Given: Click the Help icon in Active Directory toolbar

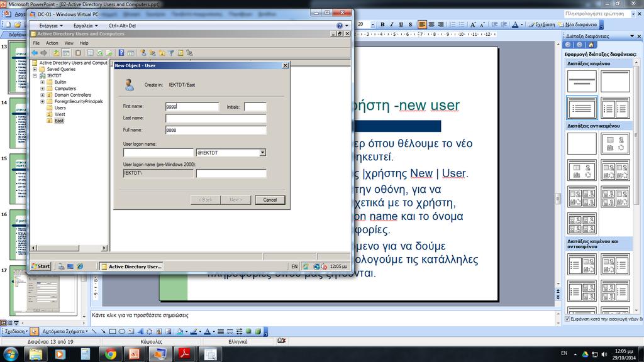Looking at the screenshot, I should coord(121,53).
